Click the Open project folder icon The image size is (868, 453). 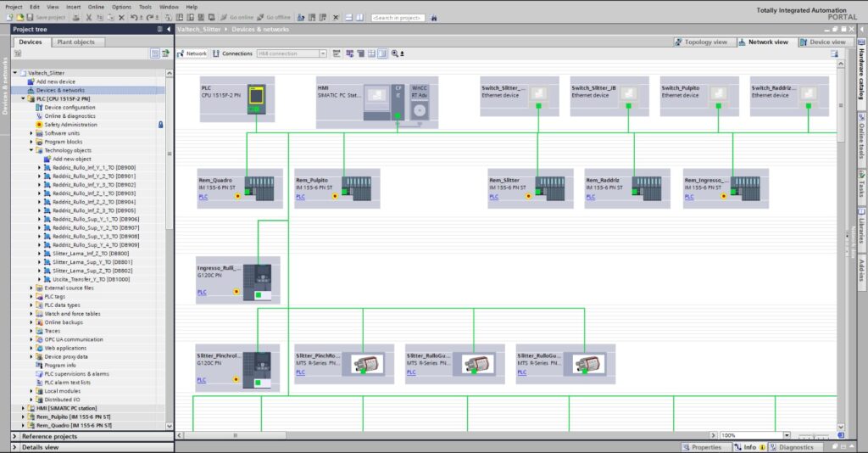click(19, 18)
